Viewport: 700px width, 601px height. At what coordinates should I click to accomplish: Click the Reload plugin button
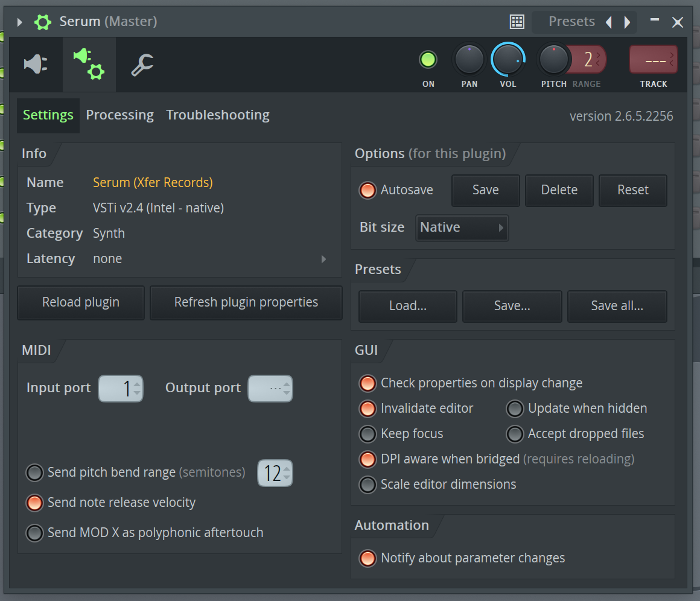point(81,302)
